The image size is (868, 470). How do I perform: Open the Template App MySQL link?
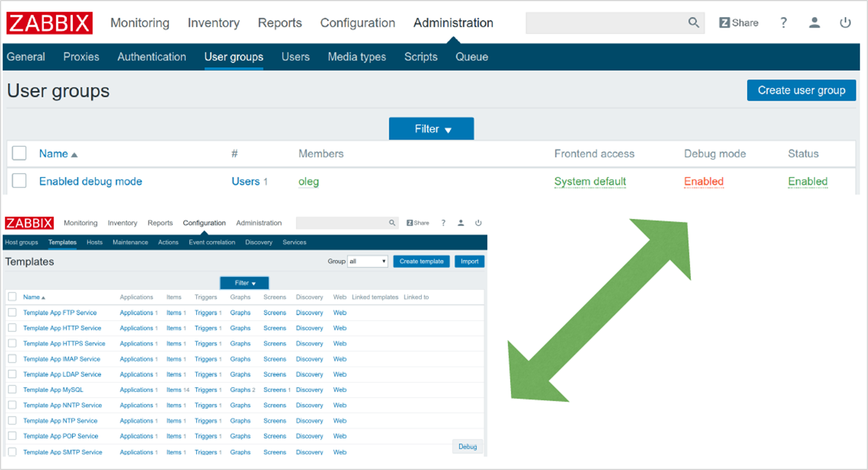pyautogui.click(x=53, y=389)
